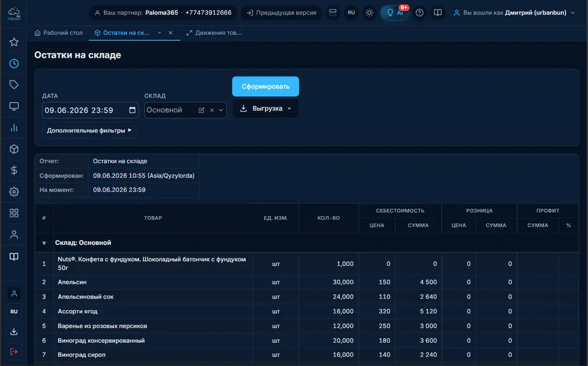Viewport: 588px width, 366px height.
Task: Clear the Основной warehouse selection
Action: point(211,110)
